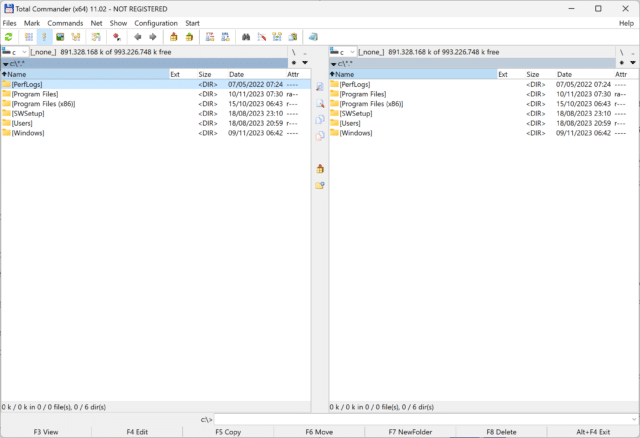Toggle the full file details view icon
640x438 pixels.
point(44,37)
